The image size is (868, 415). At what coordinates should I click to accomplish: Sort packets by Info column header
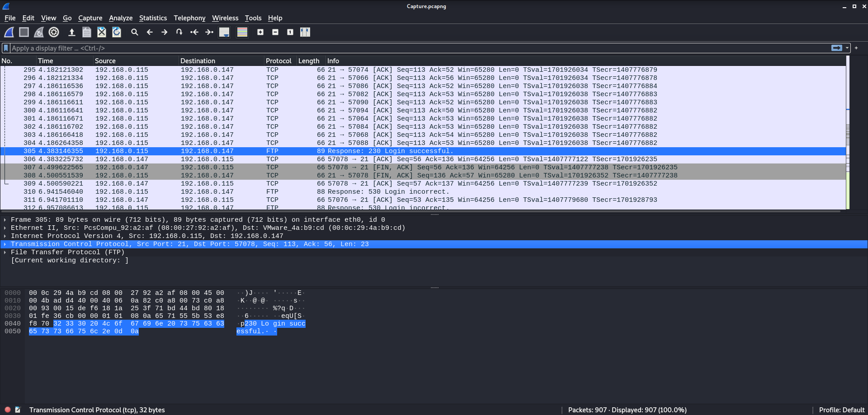(x=585, y=61)
